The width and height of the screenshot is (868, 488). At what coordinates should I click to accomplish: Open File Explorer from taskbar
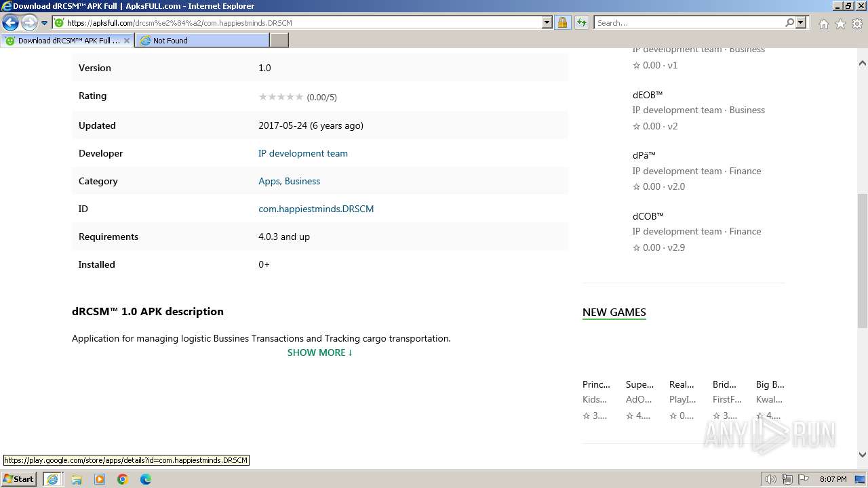[x=77, y=479]
